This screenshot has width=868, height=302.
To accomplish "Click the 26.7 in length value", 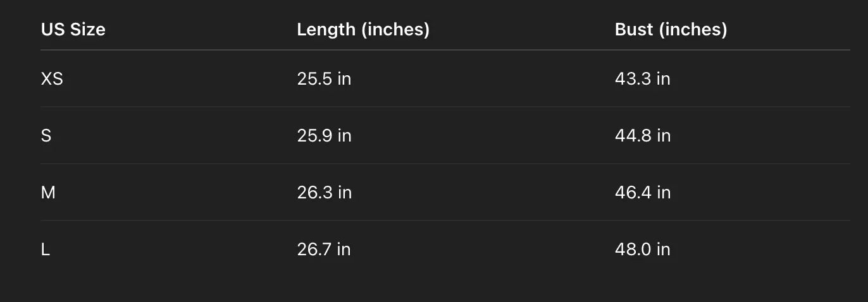I will click(323, 250).
